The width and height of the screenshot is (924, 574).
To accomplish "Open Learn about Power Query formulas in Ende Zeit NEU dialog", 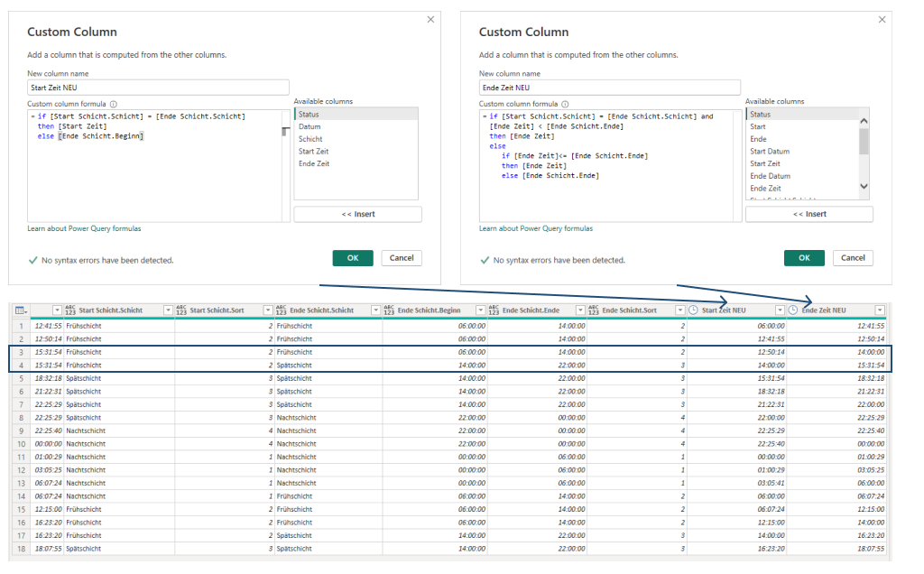I will [x=536, y=228].
